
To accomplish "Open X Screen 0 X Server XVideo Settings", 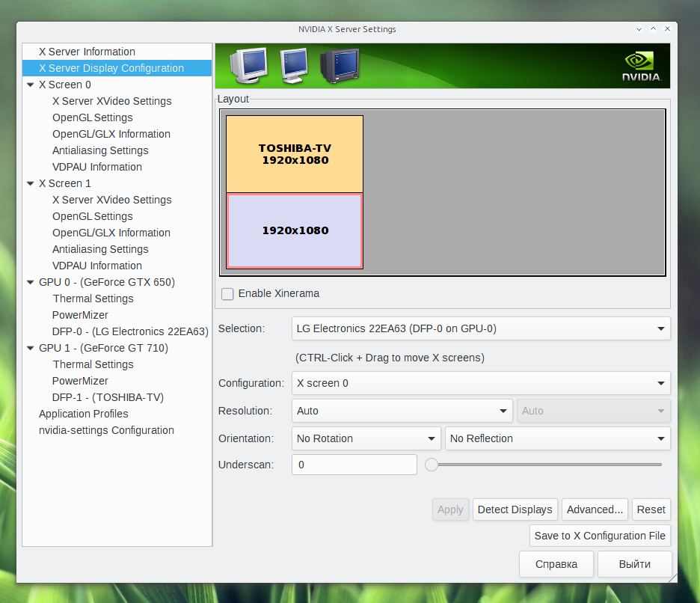I will [x=117, y=101].
